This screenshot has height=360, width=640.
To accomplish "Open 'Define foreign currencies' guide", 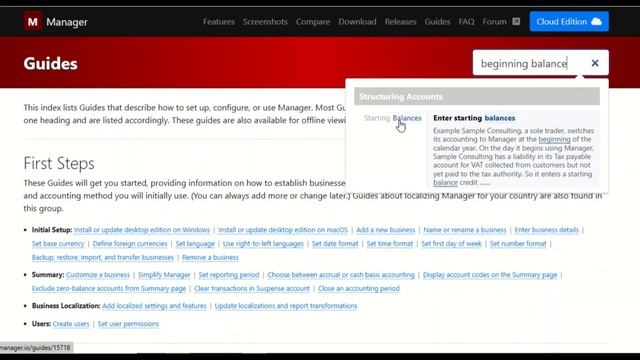I will coord(130,244).
